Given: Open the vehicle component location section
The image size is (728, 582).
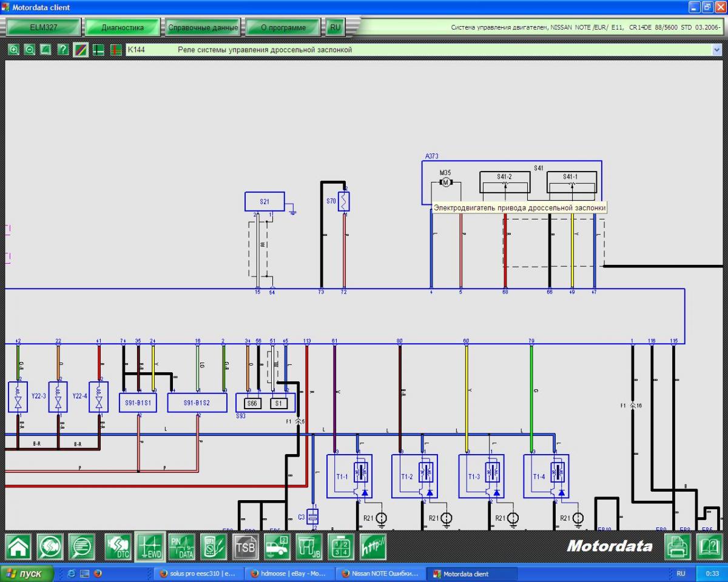Looking at the screenshot, I should [x=277, y=546].
